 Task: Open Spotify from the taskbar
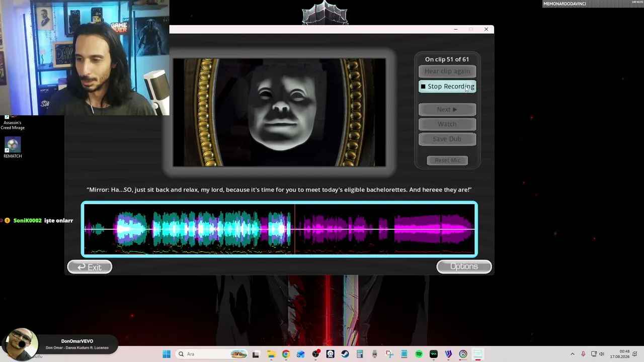419,354
